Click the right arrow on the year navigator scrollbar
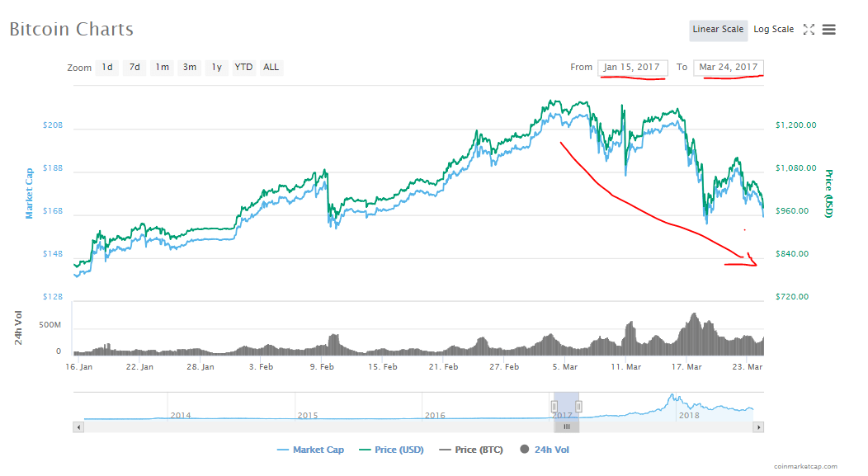Viewport: 868px width, 476px height. [x=758, y=427]
